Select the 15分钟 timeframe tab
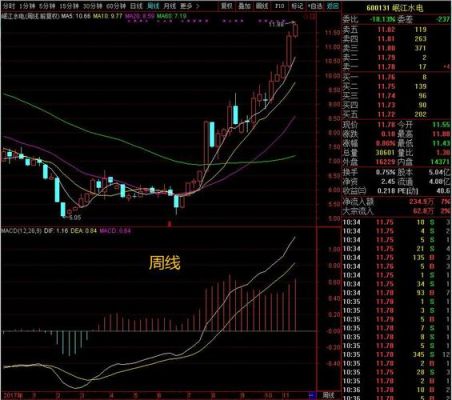452x400 pixels. (x=69, y=6)
